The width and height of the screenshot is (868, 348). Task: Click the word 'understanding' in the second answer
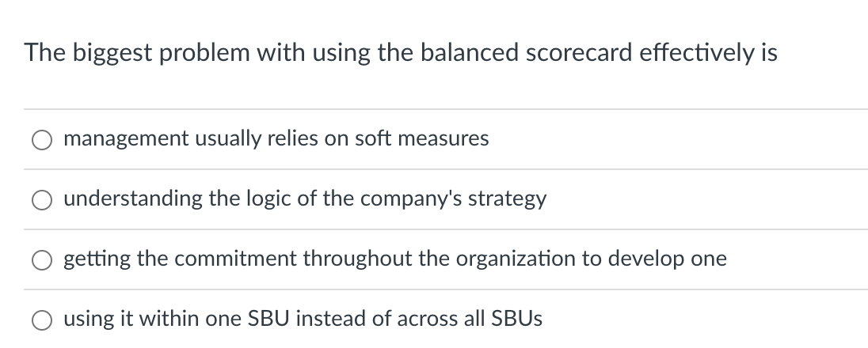tap(133, 199)
